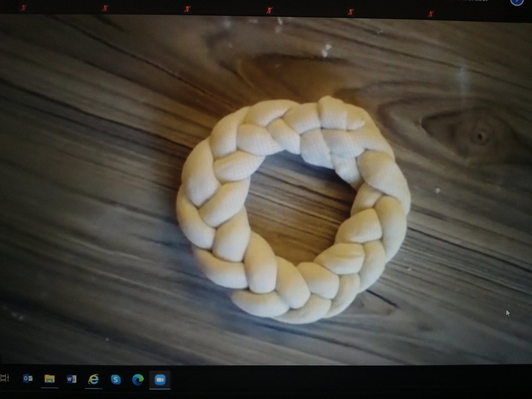
Task: Launch Internet Explorer from the taskbar
Action: 94,379
